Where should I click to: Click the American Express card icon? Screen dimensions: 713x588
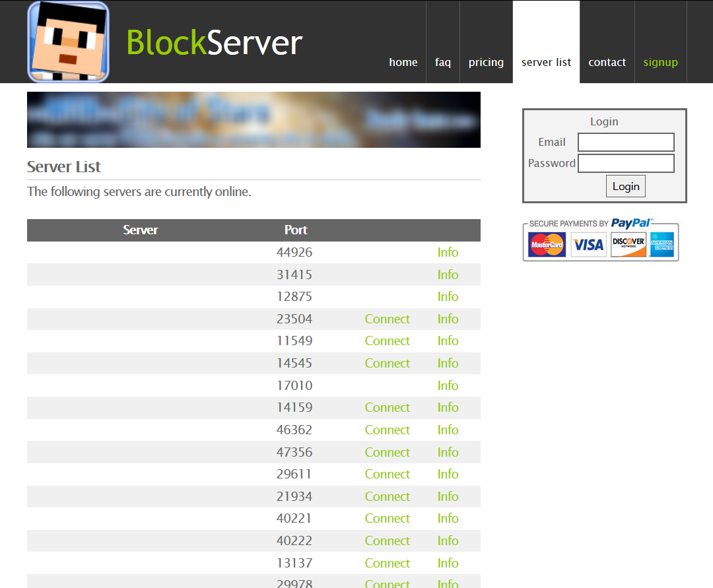pos(662,245)
